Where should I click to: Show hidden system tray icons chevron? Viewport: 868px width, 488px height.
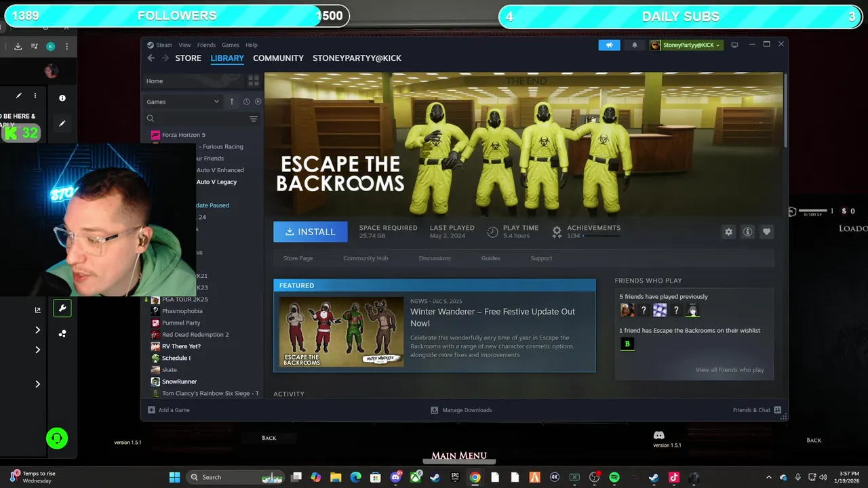pyautogui.click(x=768, y=477)
